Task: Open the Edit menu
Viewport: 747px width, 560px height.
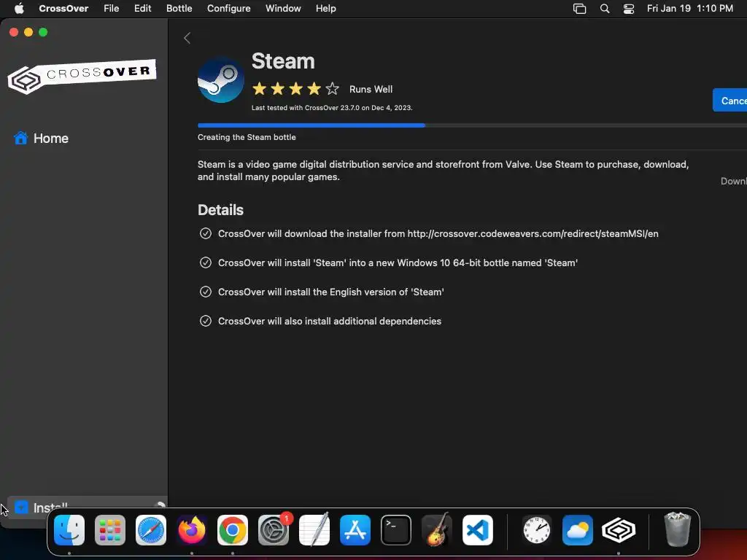Action: click(x=142, y=9)
